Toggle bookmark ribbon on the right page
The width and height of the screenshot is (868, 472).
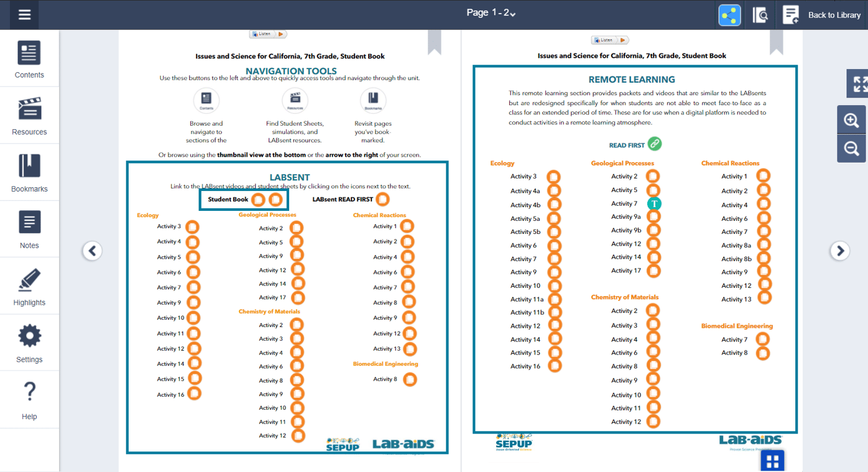(x=776, y=42)
